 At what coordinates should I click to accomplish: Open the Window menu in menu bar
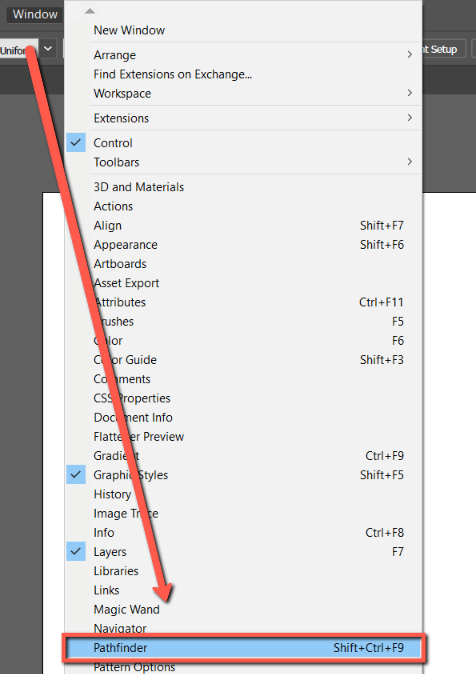pos(35,14)
